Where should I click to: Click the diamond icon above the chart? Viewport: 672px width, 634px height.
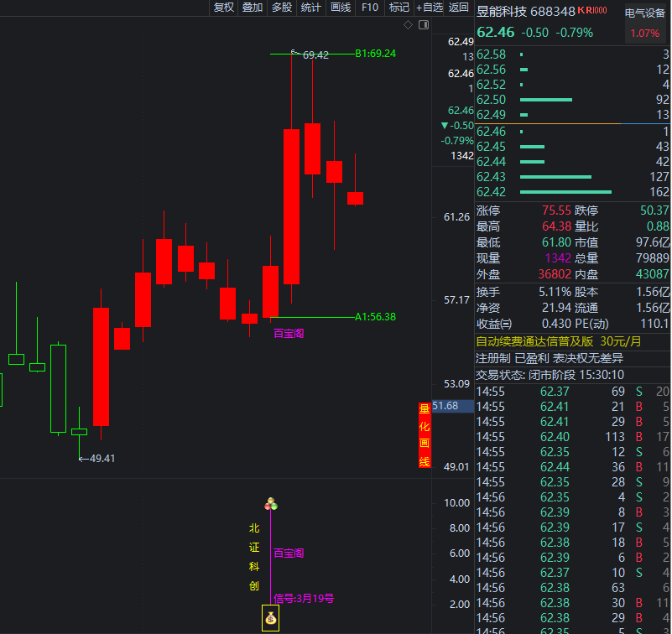[x=409, y=25]
